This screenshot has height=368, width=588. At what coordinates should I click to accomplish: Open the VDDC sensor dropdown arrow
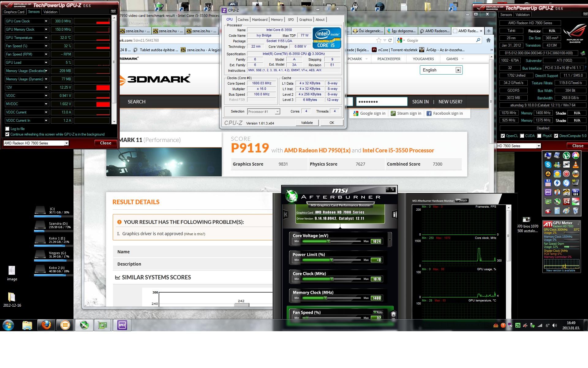pos(46,96)
